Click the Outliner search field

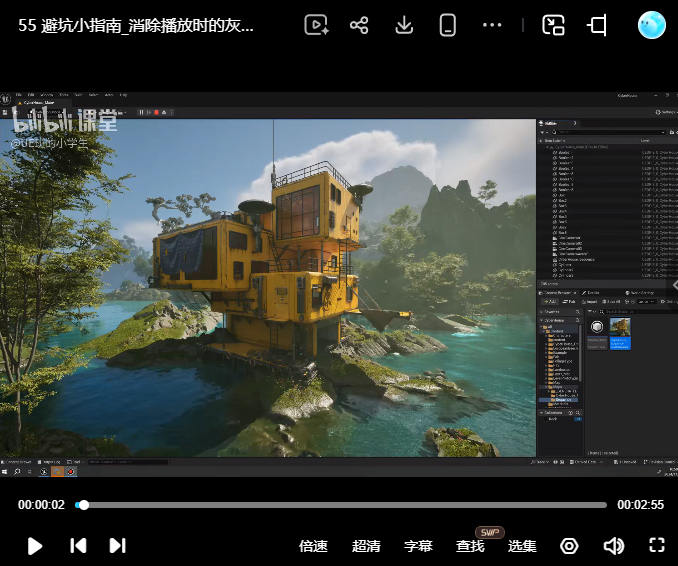(x=610, y=132)
